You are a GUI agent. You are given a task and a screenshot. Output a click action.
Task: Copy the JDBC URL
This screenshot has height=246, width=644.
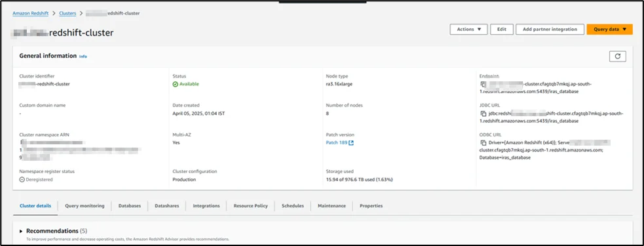[x=483, y=113]
